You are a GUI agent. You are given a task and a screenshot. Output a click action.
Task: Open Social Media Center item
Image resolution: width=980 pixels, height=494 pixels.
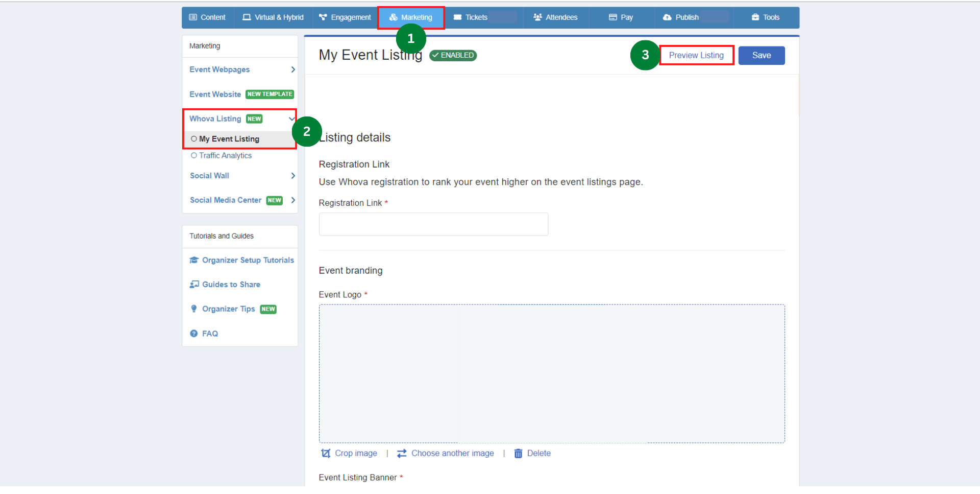(226, 200)
